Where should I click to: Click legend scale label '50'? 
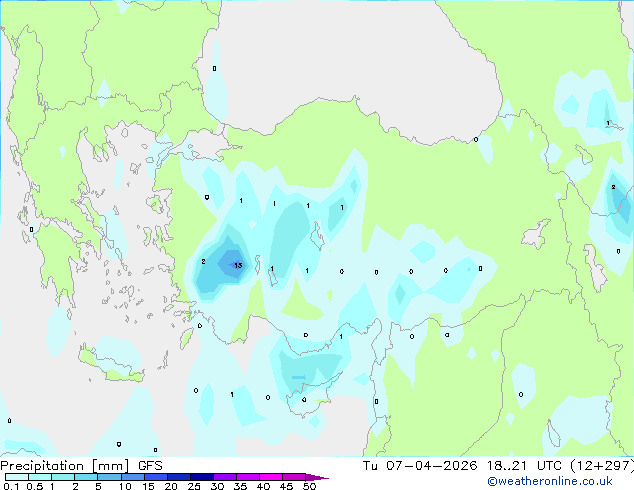click(x=309, y=486)
